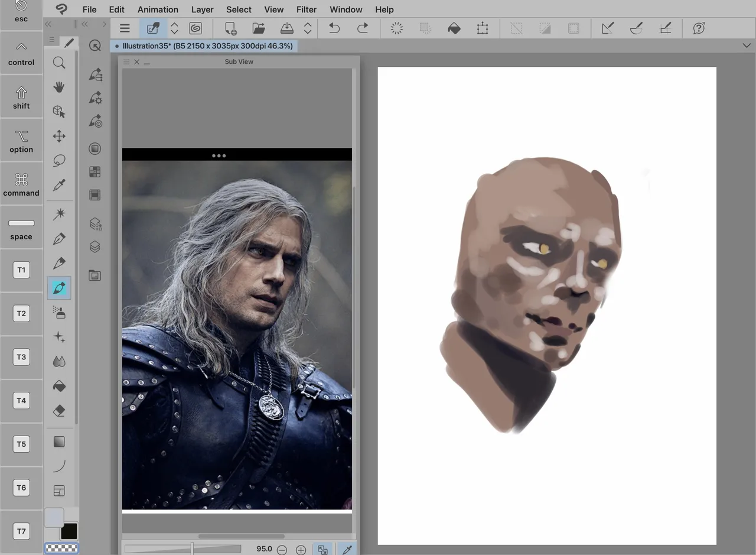
Task: Select the Figure curve tool
Action: pyautogui.click(x=59, y=466)
